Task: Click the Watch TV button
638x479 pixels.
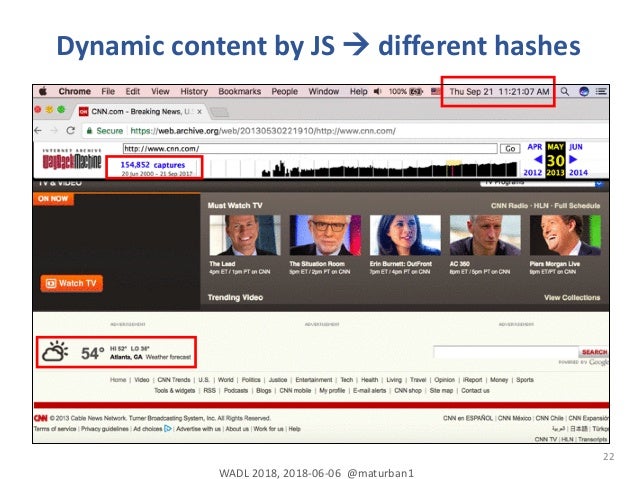Action: click(72, 283)
